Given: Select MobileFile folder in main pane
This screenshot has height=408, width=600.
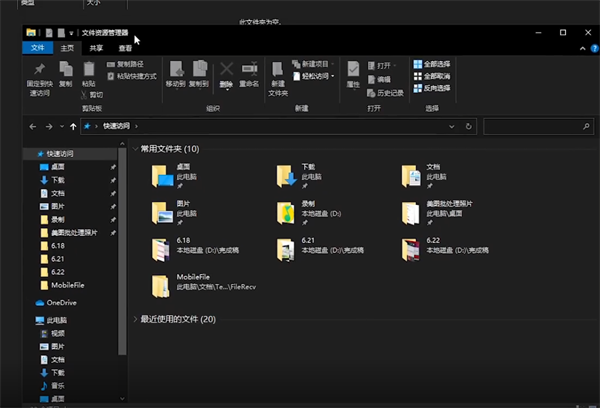Looking at the screenshot, I should [x=204, y=286].
